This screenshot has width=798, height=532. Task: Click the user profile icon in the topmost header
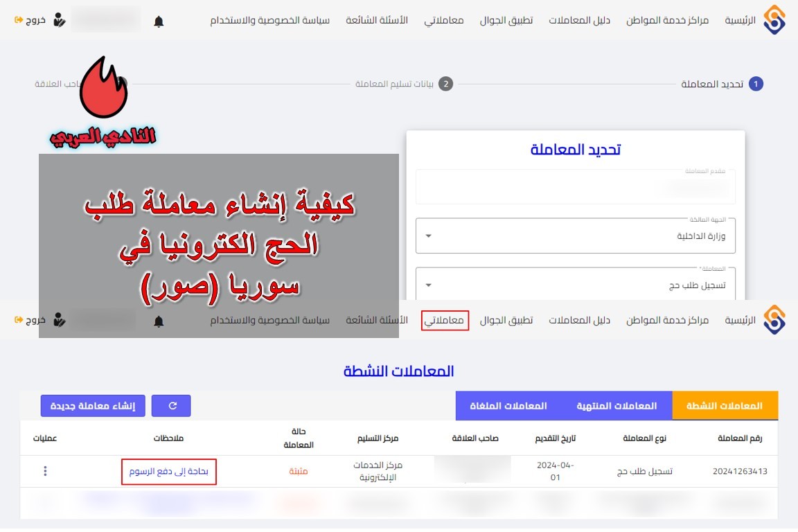[60, 20]
